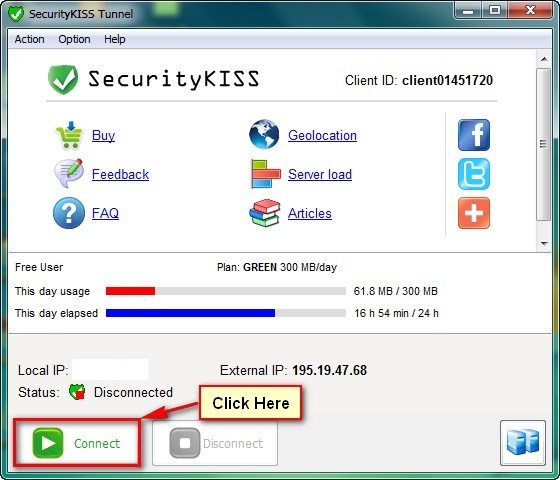Click the orange plus share icon
Image resolution: width=560 pixels, height=480 pixels.
pyautogui.click(x=474, y=213)
